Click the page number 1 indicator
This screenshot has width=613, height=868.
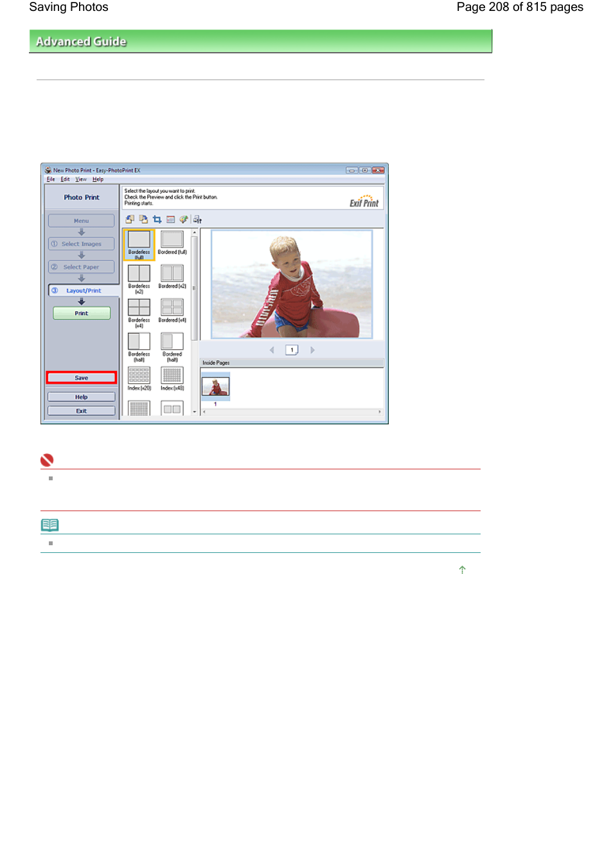(292, 350)
